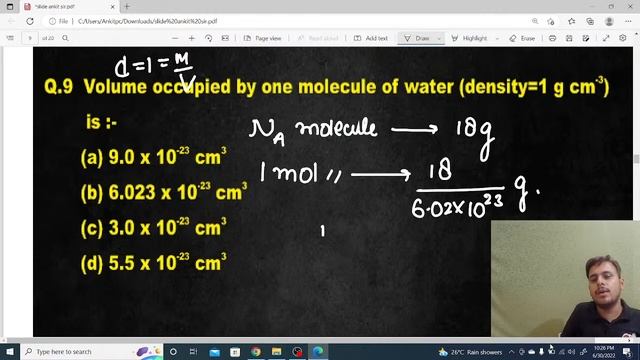Show hidden system tray icons
The width and height of the screenshot is (640, 360).
511,352
